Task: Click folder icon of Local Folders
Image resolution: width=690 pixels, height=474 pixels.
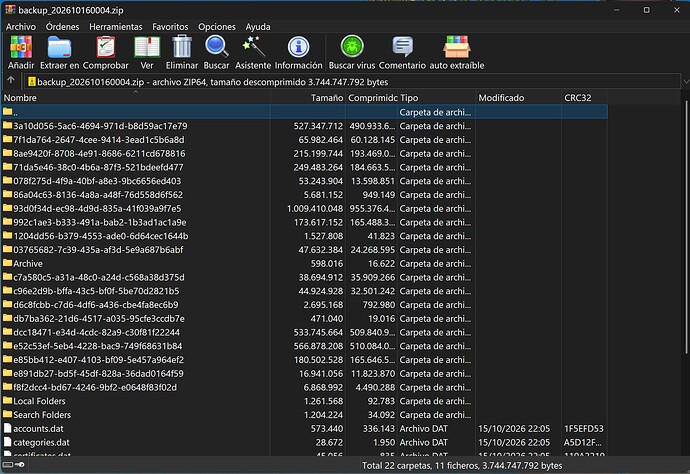Action: tap(7, 401)
